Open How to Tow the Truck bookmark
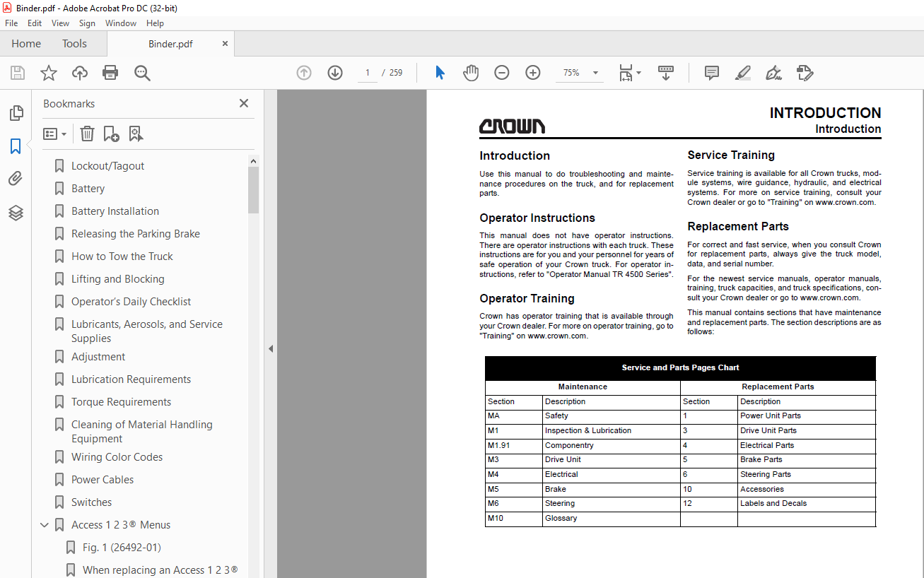The width and height of the screenshot is (924, 578). point(122,256)
